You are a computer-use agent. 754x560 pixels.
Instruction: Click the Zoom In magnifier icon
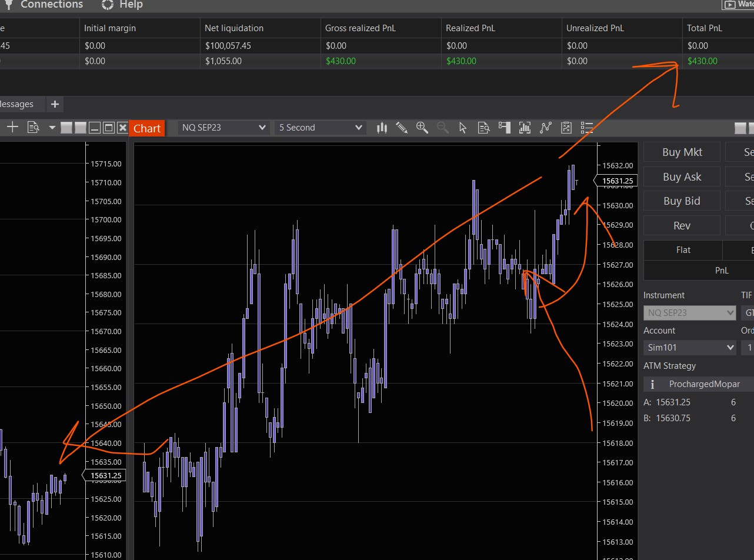click(422, 128)
